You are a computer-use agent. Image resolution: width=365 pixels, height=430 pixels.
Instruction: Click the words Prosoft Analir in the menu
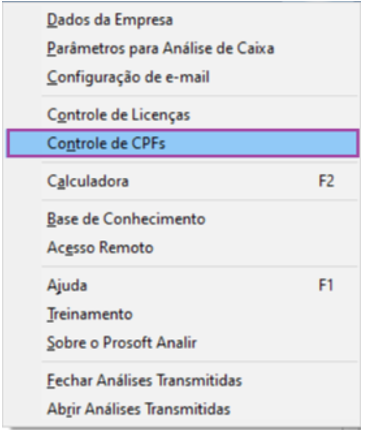149,343
